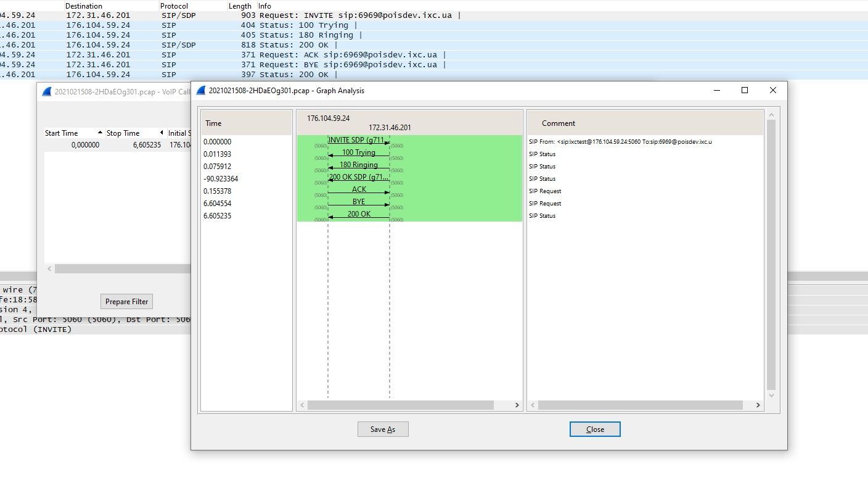Select the INVITE SDP arrow in the flow graph

point(358,140)
